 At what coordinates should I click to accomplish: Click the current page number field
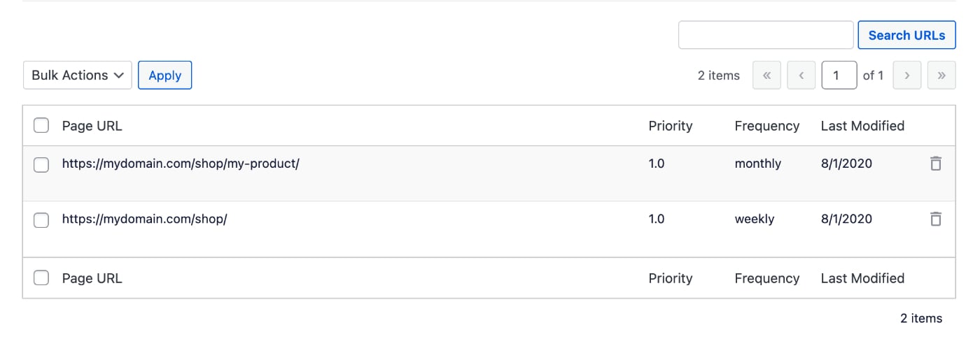pos(839,75)
